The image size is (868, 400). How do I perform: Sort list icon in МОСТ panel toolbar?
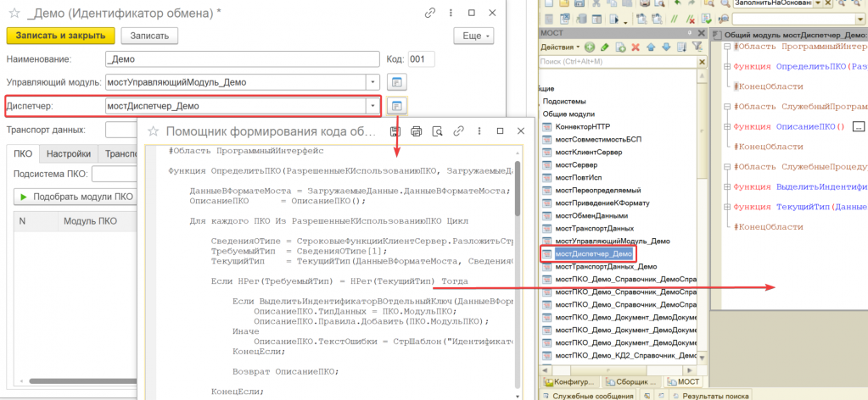pos(681,47)
